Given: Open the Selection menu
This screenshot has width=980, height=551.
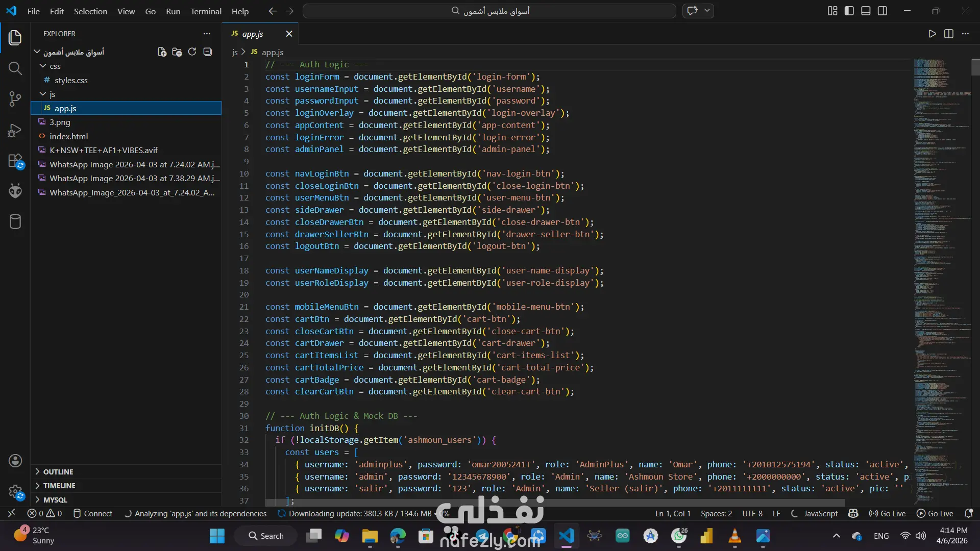Looking at the screenshot, I should pos(90,11).
